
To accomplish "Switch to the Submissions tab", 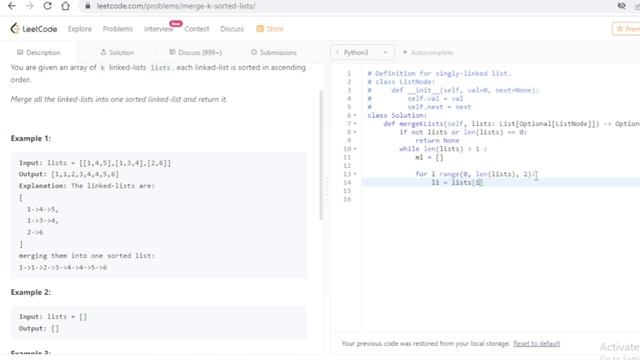I will [273, 52].
